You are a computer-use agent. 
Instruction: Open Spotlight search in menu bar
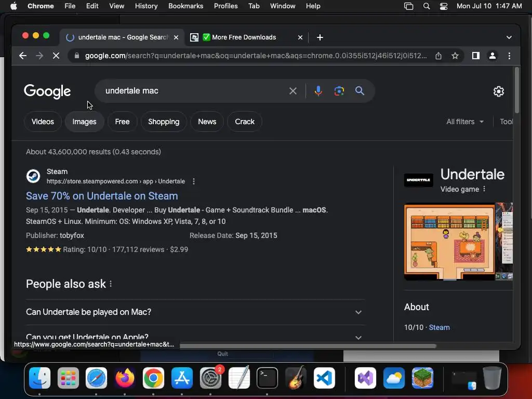click(427, 6)
